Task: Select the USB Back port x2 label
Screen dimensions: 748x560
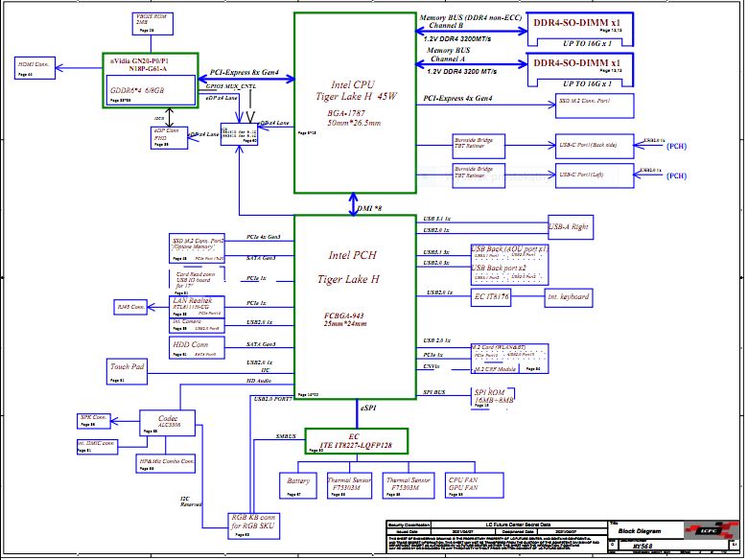Action: tap(499, 268)
